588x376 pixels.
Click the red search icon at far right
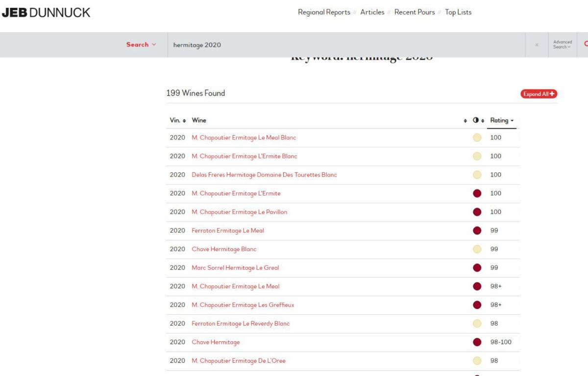coord(585,45)
